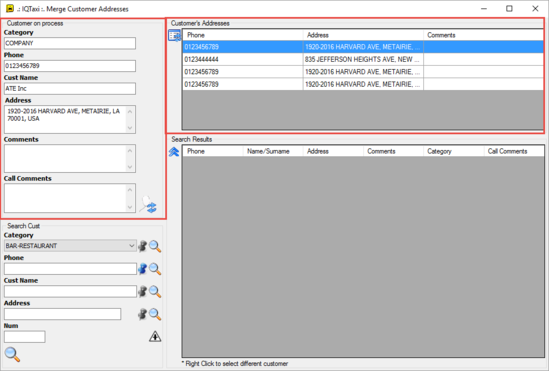Toggle the pin beside Search Cust Name field
This screenshot has width=549, height=371.
pos(142,292)
